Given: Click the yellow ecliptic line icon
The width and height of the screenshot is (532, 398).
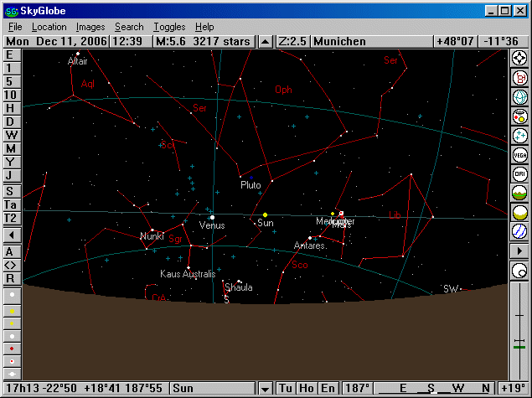Looking at the screenshot, I should pyautogui.click(x=519, y=212).
